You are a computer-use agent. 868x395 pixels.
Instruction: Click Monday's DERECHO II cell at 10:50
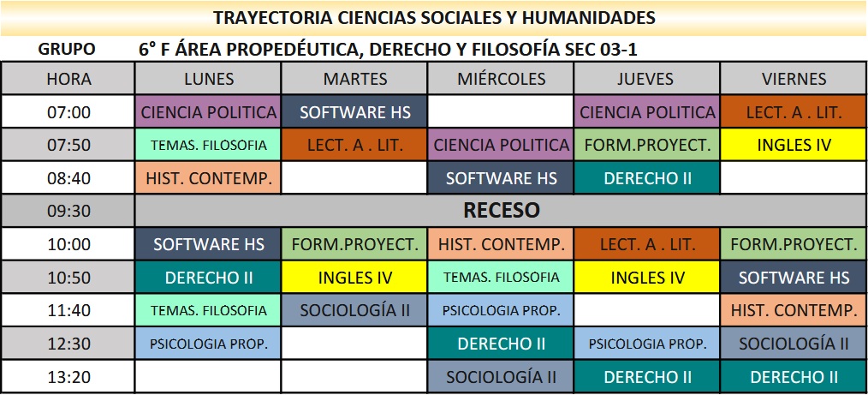pyautogui.click(x=208, y=278)
